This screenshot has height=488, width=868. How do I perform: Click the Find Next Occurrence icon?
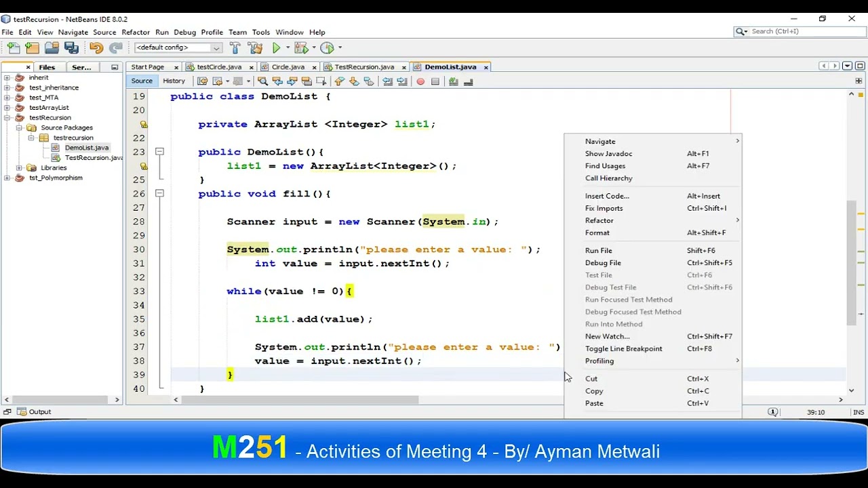coord(292,81)
